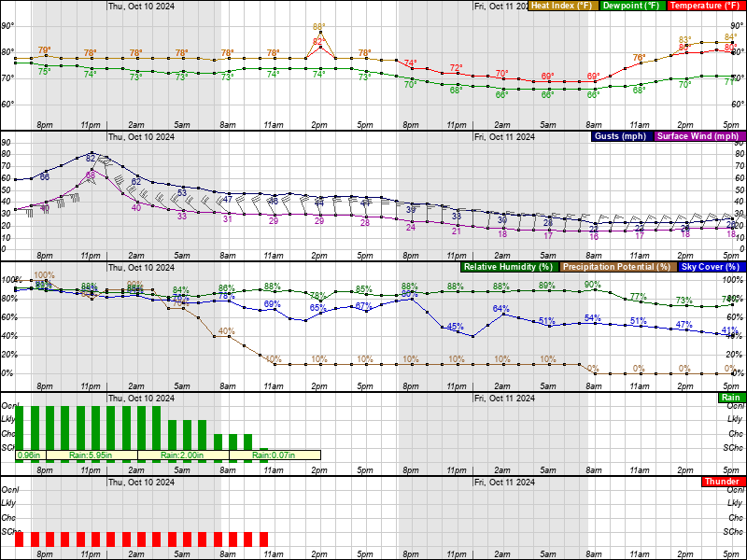Click the 54% sky cover value
747x560 pixels.
[593, 318]
